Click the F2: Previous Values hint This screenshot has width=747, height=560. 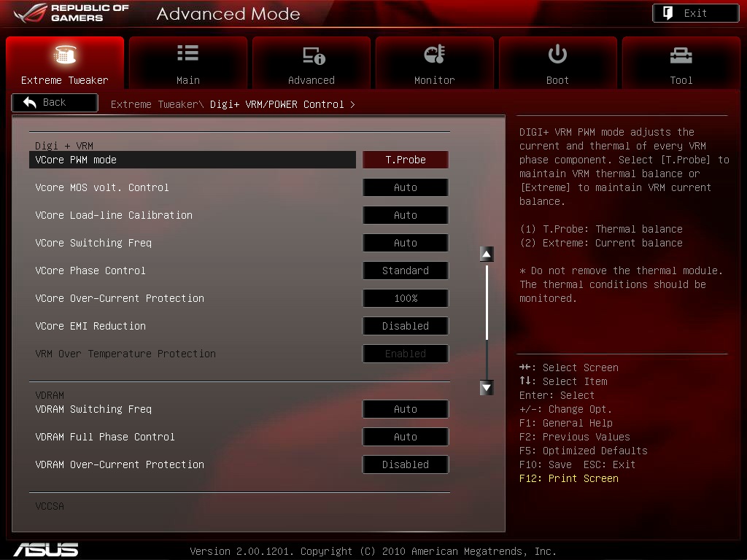pyautogui.click(x=575, y=437)
